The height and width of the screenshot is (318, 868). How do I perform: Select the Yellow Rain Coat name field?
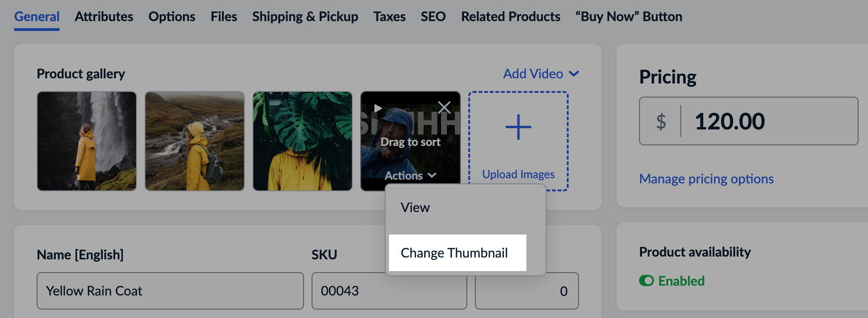(x=170, y=291)
